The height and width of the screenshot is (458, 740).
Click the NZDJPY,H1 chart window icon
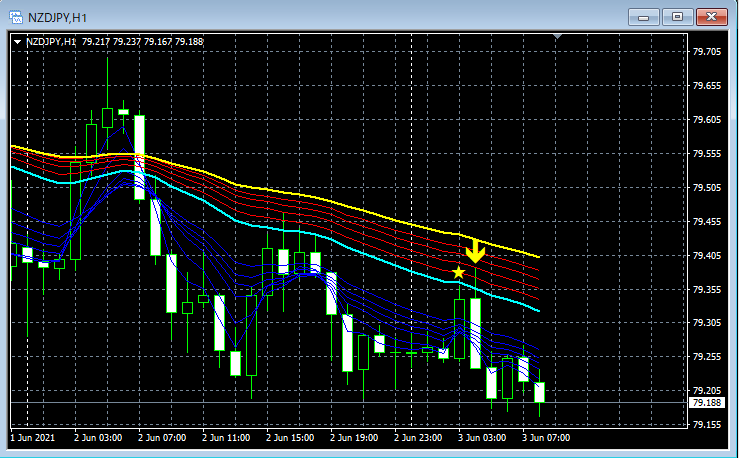(16, 17)
